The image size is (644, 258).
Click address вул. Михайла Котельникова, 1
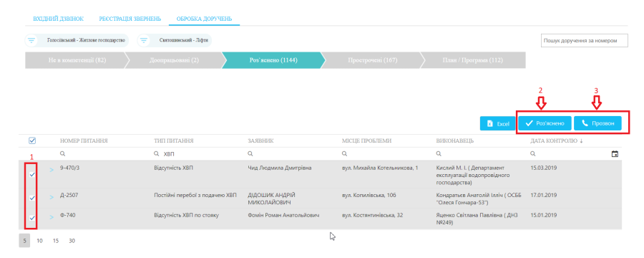coord(380,168)
